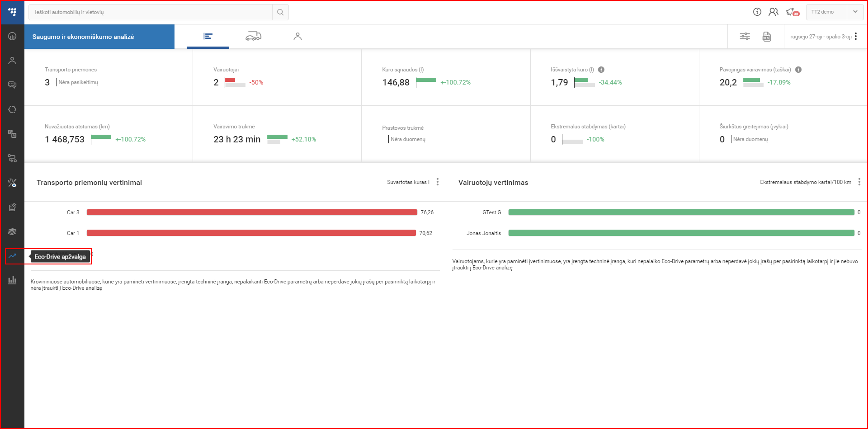Click the Transporto priemonės card label

(x=71, y=70)
